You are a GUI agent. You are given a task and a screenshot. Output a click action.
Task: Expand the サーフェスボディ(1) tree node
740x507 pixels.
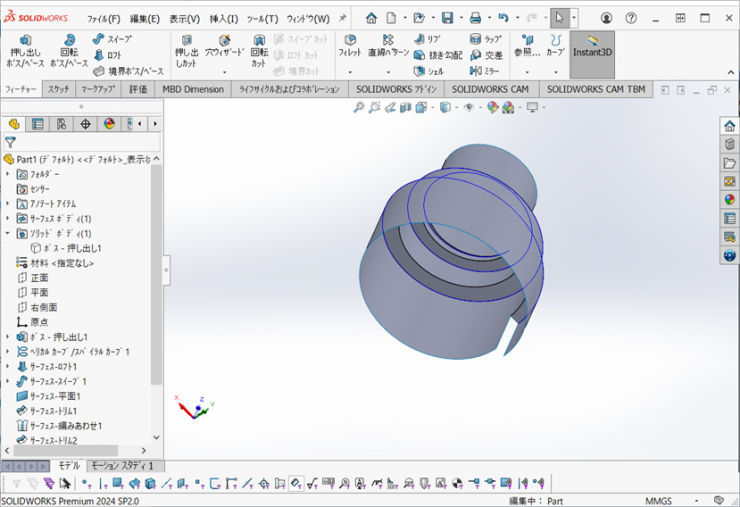point(8,218)
